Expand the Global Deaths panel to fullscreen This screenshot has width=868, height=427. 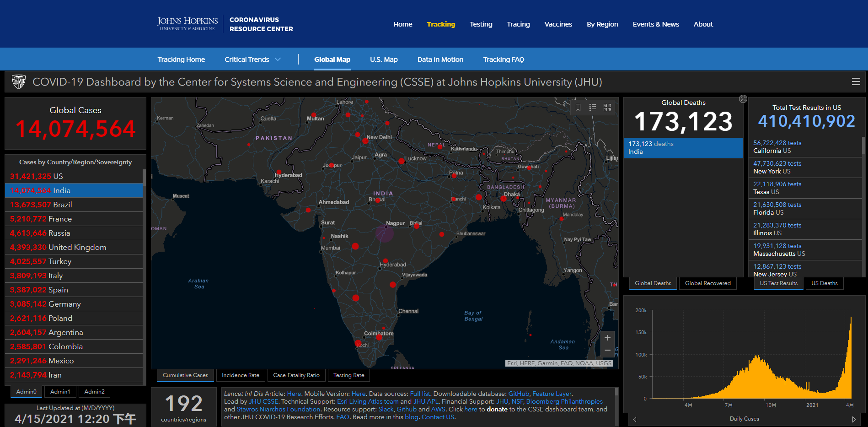[743, 99]
